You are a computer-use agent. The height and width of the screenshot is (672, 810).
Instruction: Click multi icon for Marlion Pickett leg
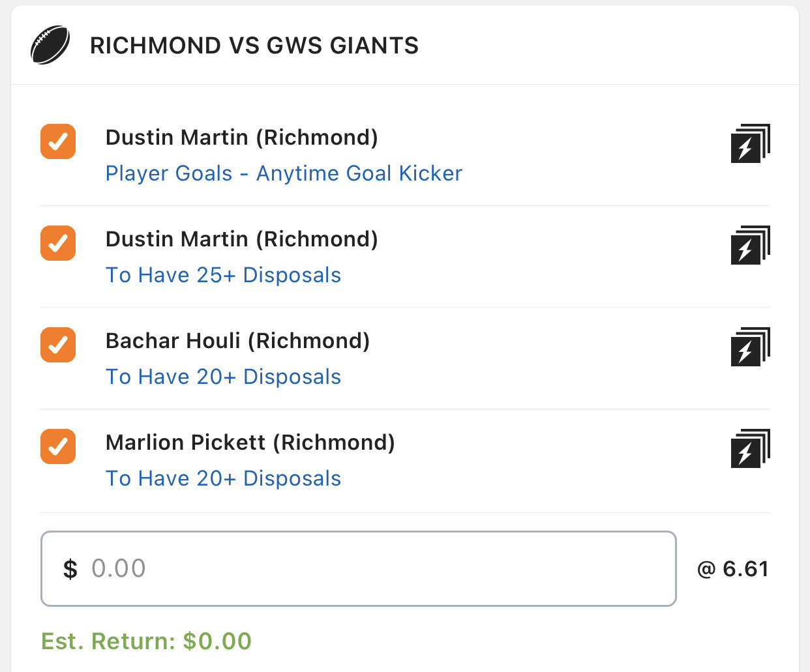click(750, 448)
